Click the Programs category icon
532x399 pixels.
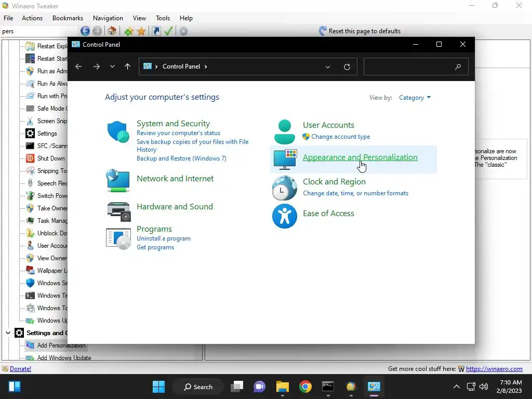pyautogui.click(x=118, y=239)
